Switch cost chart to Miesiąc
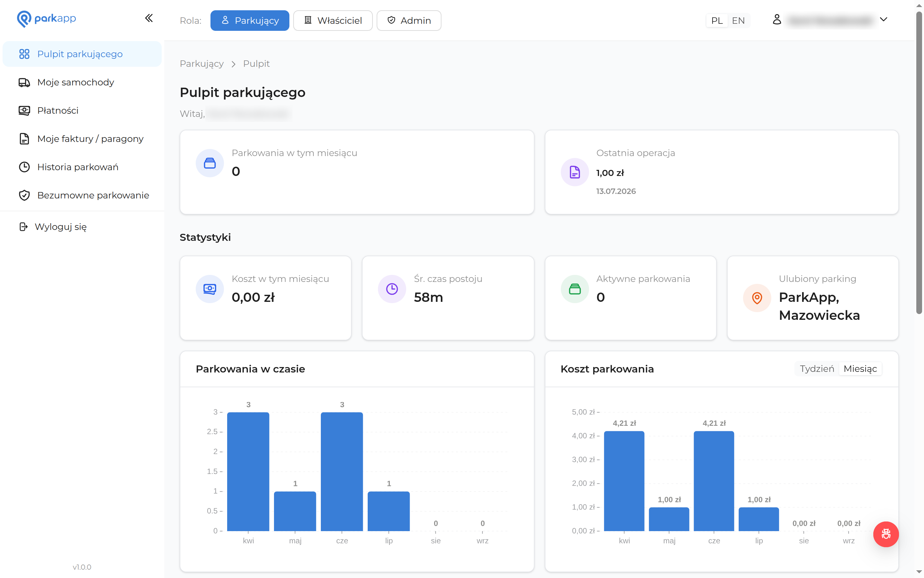This screenshot has height=578, width=924. pos(860,369)
